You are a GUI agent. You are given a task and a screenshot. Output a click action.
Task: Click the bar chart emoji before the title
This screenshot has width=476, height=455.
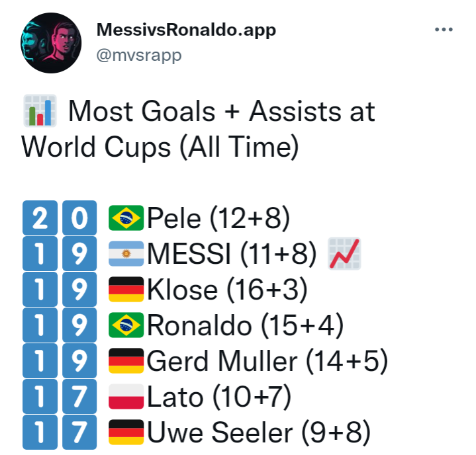tap(40, 110)
